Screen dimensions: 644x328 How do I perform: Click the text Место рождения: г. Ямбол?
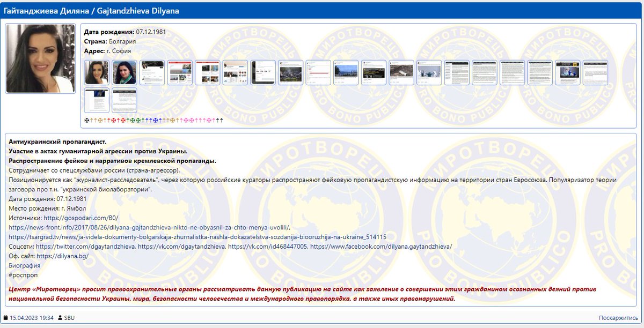pyautogui.click(x=47, y=208)
